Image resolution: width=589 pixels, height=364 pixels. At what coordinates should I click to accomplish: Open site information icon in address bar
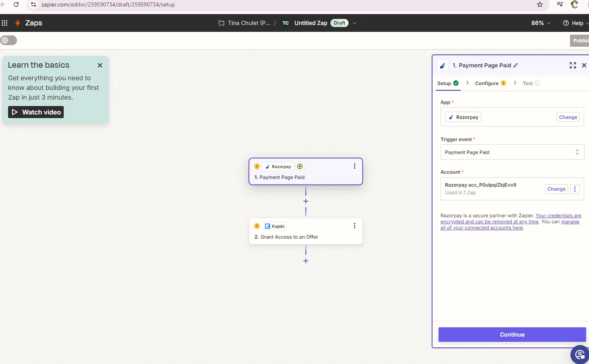click(x=34, y=4)
